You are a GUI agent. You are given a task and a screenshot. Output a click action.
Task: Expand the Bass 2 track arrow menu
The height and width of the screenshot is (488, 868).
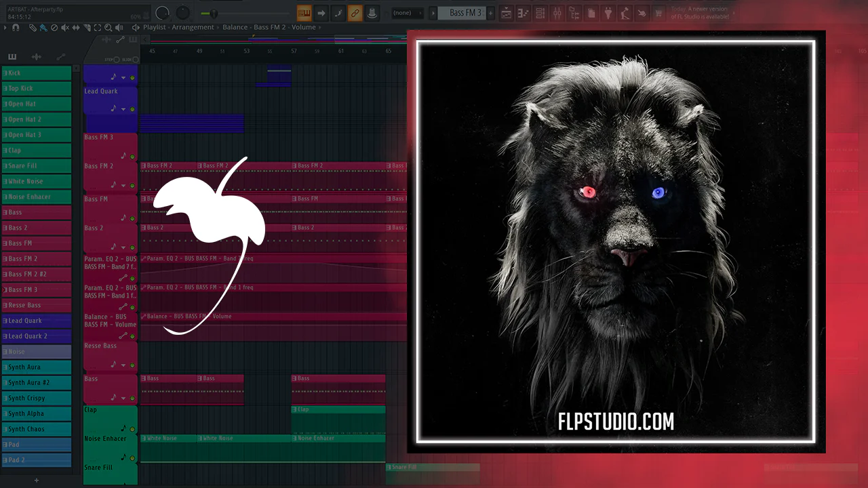(x=123, y=248)
